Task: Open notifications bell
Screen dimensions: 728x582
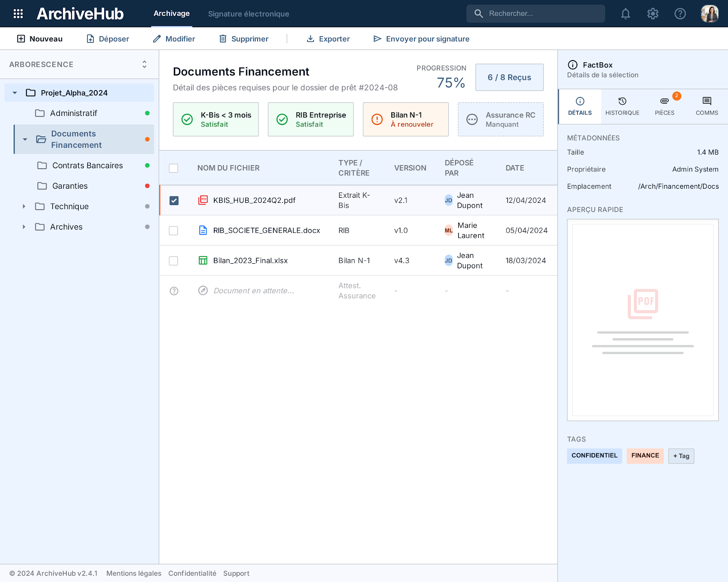Action: [626, 14]
